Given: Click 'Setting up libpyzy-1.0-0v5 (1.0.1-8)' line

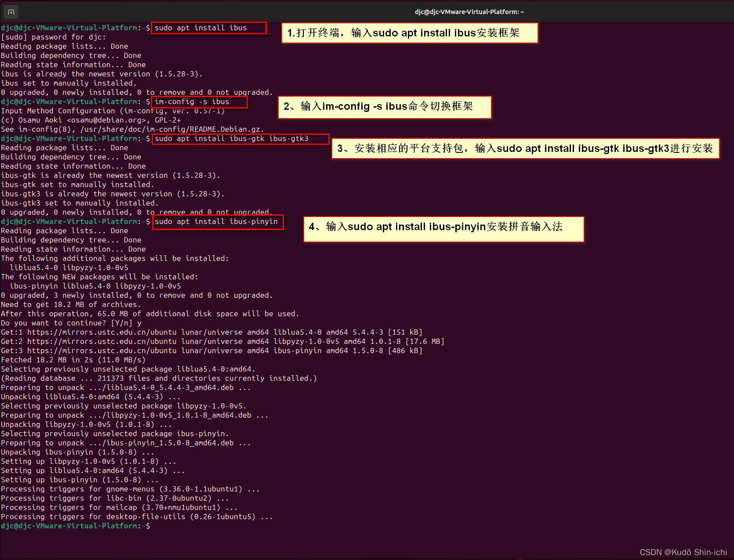Looking at the screenshot, I should pos(88,461).
